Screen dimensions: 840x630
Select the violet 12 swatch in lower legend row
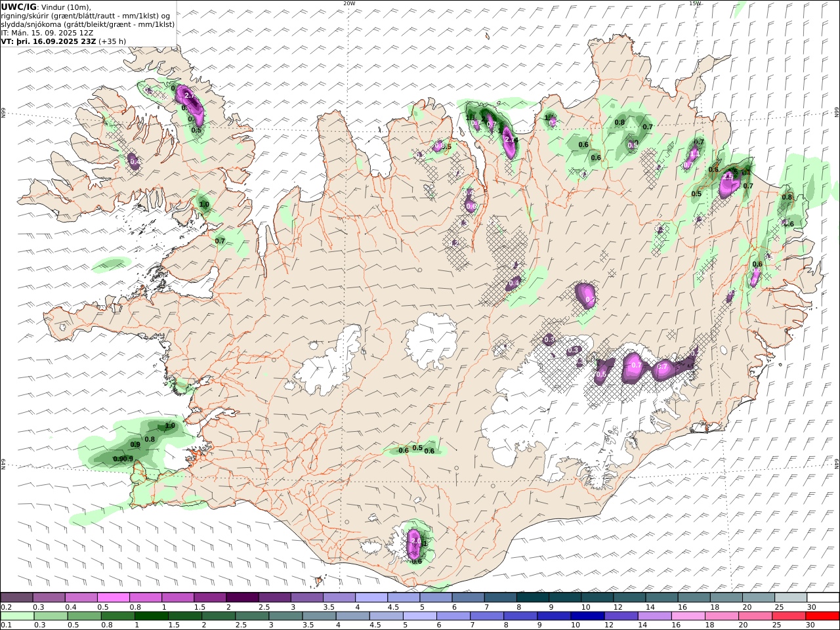pyautogui.click(x=621, y=616)
